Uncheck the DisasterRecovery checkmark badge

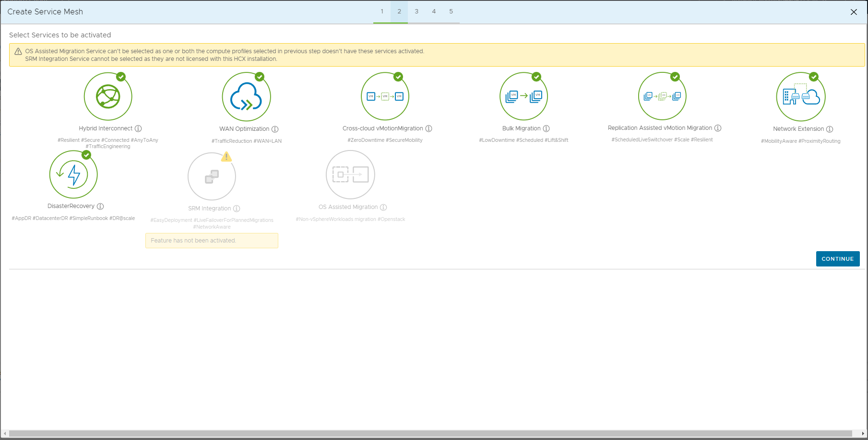point(86,155)
